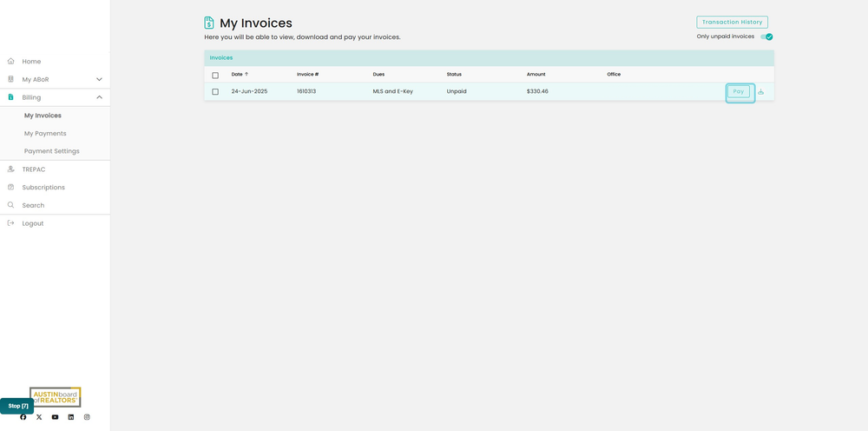Click the My ABoR building icon
This screenshot has width=868, height=431.
pos(10,79)
